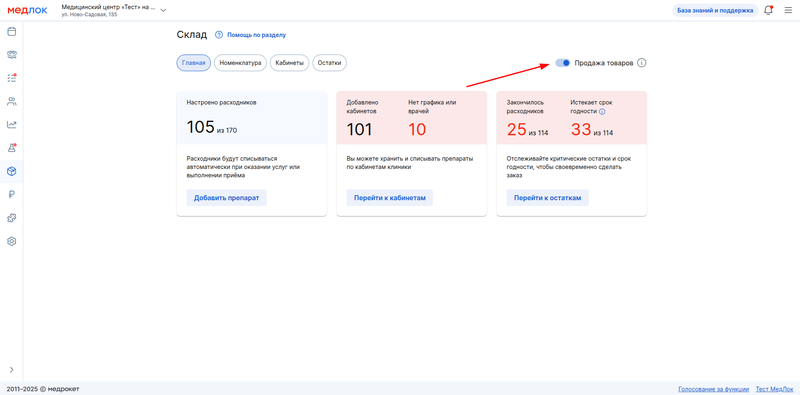Image resolution: width=800 pixels, height=395 pixels.
Task: Open the hamburger menu at top right
Action: pos(788,10)
